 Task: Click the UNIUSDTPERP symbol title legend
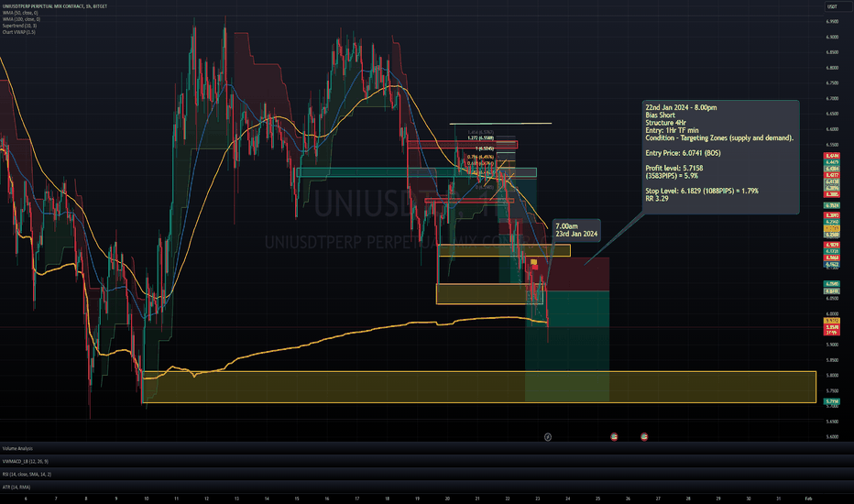pos(54,6)
